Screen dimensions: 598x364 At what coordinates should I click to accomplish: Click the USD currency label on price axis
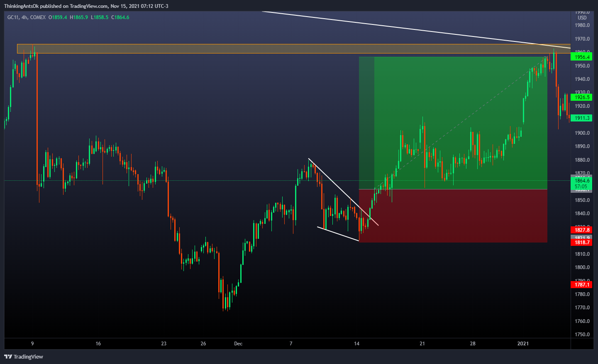(582, 18)
